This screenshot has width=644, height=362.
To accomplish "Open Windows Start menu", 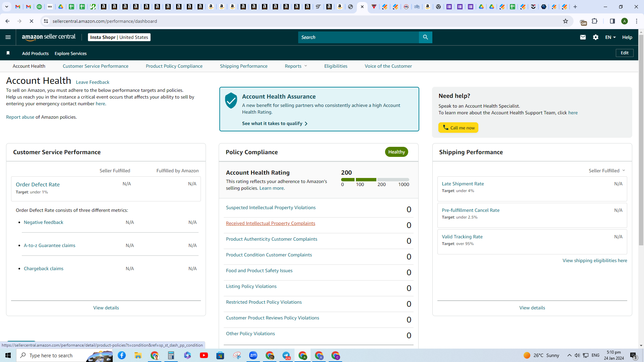I will coord(8,355).
